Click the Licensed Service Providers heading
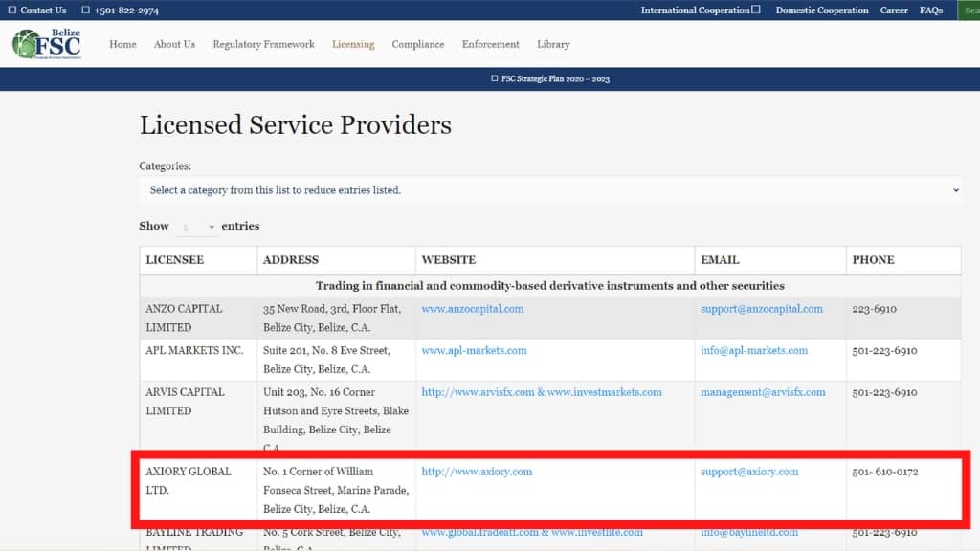Image resolution: width=980 pixels, height=551 pixels. [x=295, y=125]
